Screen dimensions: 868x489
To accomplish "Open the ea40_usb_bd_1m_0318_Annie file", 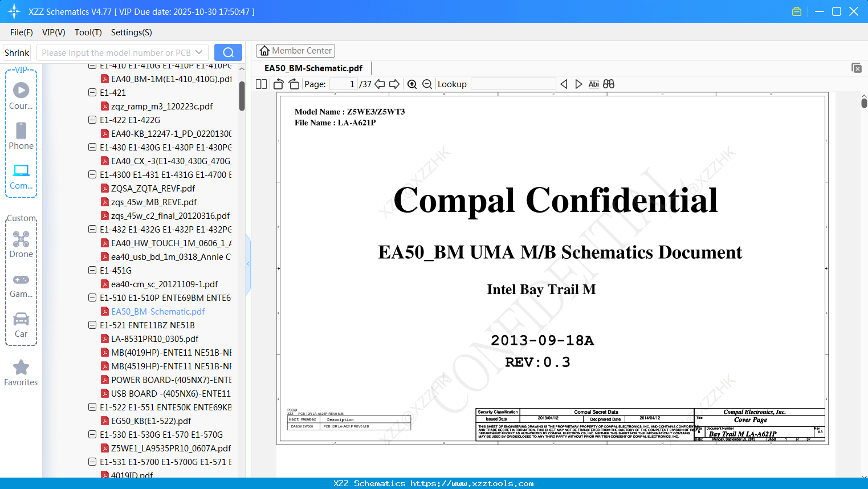I will (171, 256).
